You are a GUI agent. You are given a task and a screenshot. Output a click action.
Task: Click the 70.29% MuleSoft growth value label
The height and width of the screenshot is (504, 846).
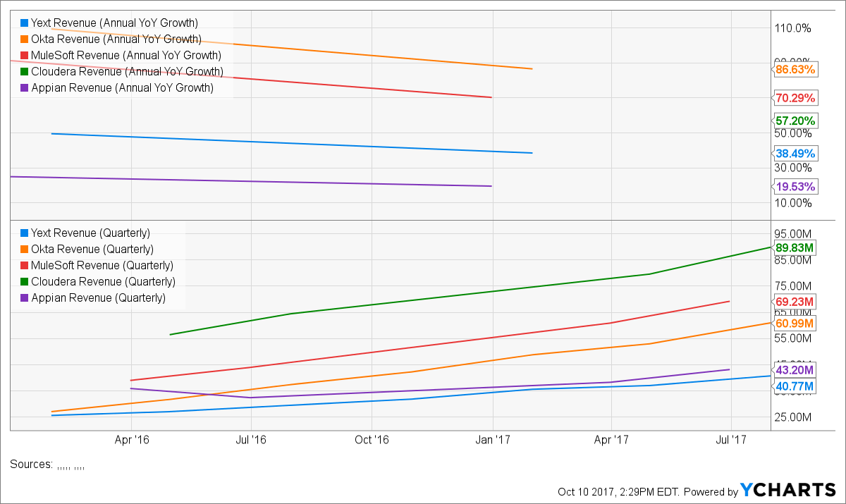tap(795, 98)
